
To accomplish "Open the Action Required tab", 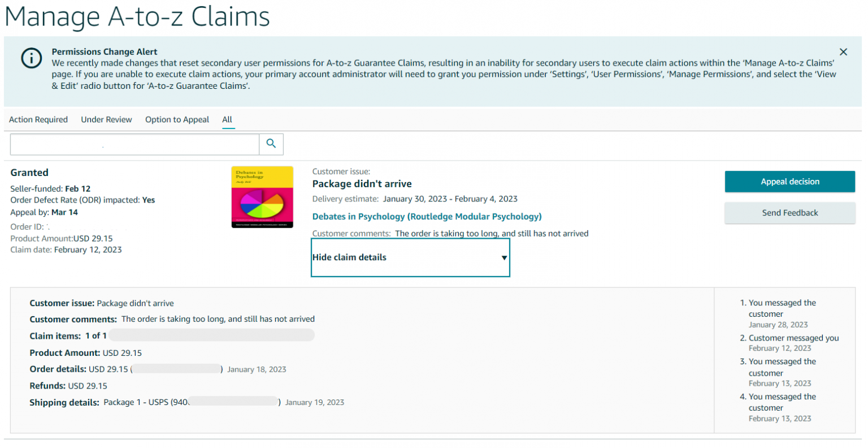I will [38, 120].
